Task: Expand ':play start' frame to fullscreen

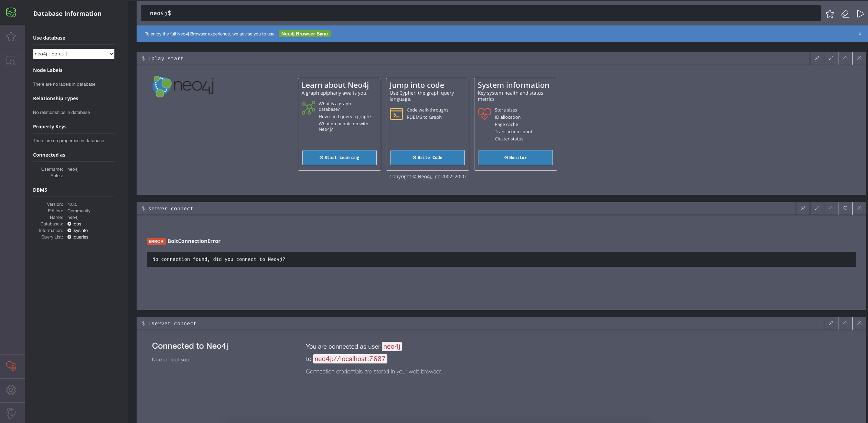Action: coord(832,58)
